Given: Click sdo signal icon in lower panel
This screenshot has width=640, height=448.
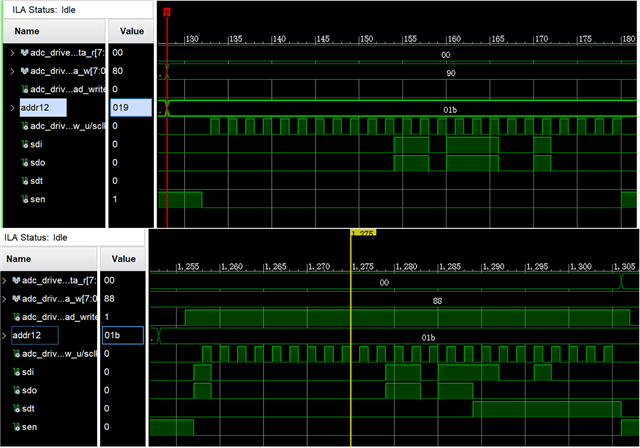Looking at the screenshot, I should [17, 390].
